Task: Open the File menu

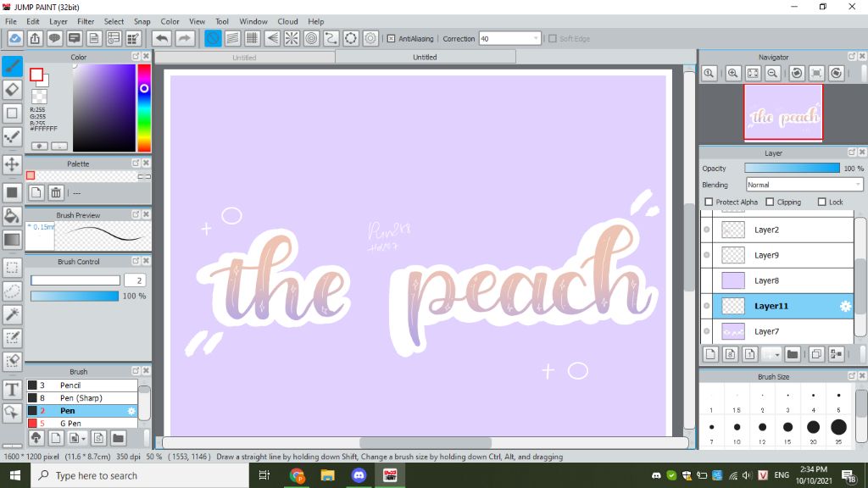Action: [10, 21]
